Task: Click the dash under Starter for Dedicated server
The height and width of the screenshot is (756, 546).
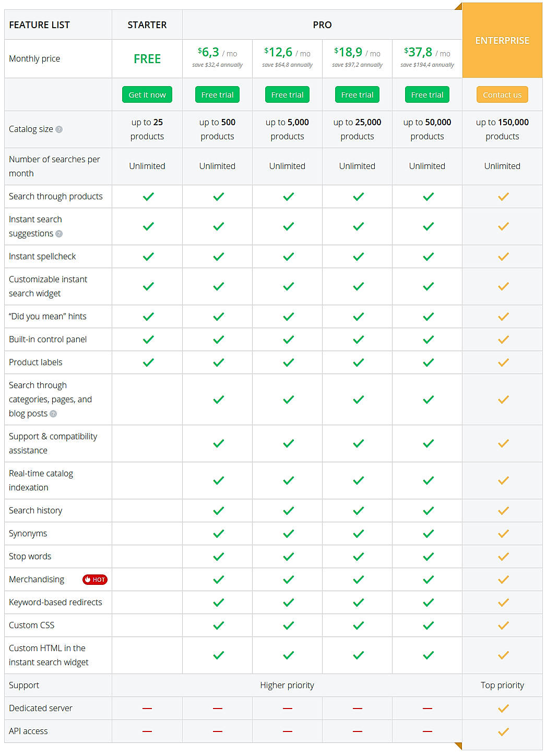Action: 147,708
